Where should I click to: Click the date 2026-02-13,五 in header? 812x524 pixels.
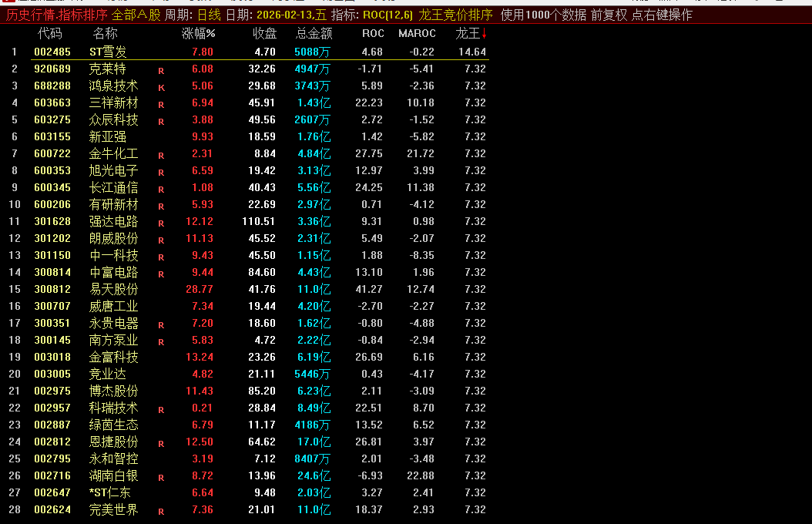(x=291, y=15)
